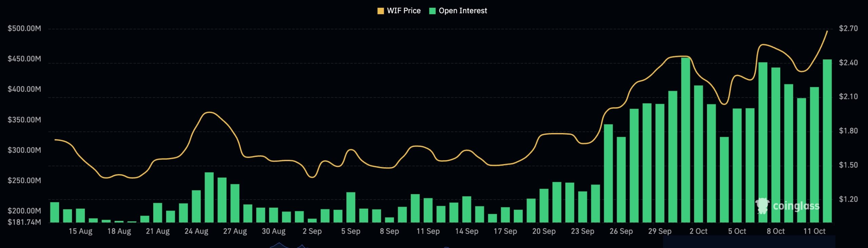Image resolution: width=868 pixels, height=248 pixels.
Task: Click the WIF Price legend label
Action: point(404,11)
